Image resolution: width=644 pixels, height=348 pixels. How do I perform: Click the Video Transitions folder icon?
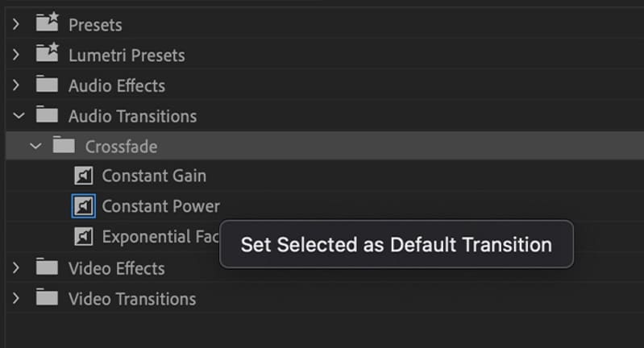[48, 298]
